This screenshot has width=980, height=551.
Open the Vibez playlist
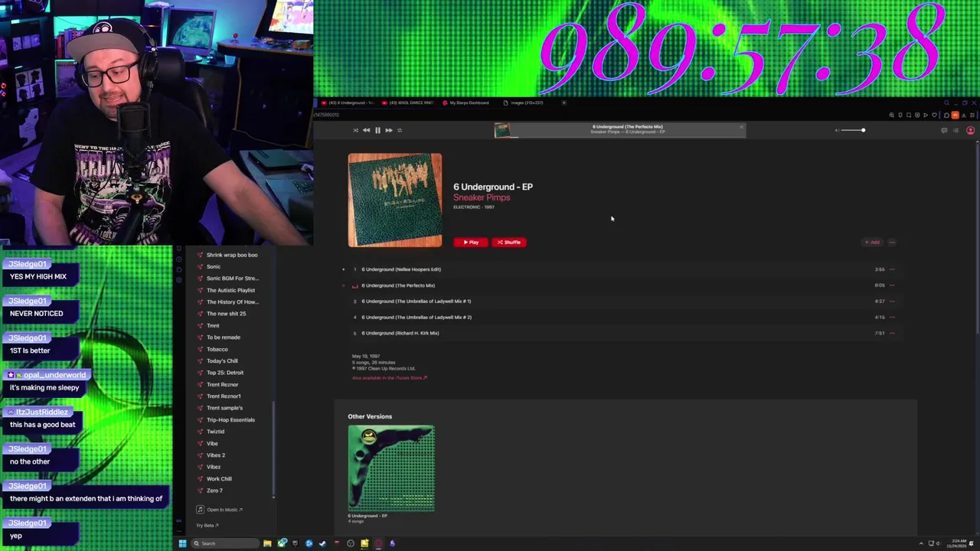214,467
